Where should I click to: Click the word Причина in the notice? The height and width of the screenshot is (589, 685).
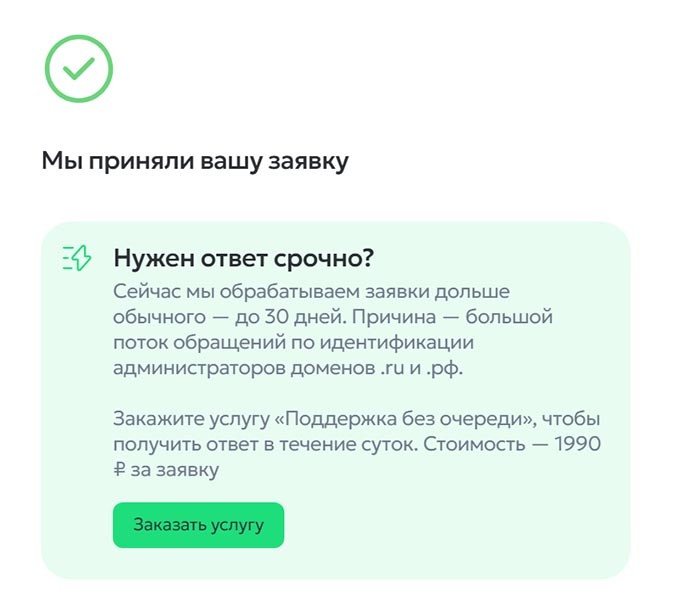tap(394, 317)
